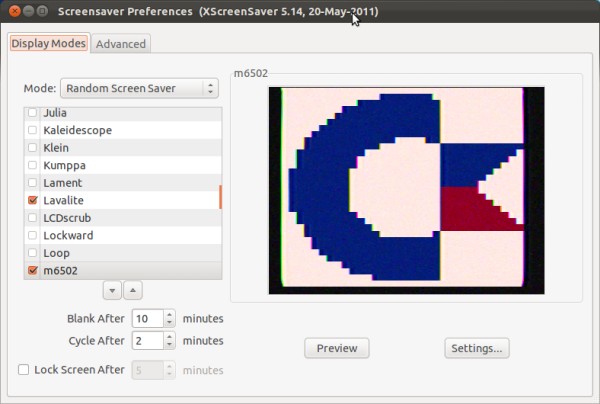Select the Kumppa list row
This screenshot has width=600, height=404.
122,165
